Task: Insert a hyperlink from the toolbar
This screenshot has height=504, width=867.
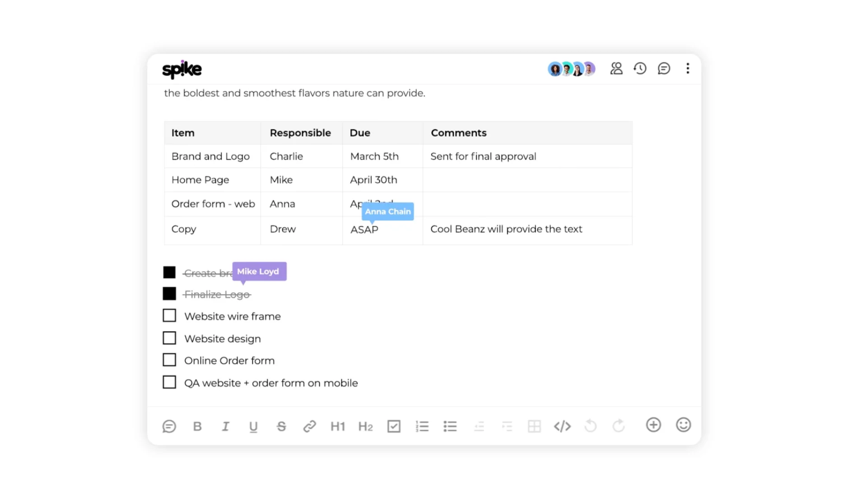Action: 309,426
